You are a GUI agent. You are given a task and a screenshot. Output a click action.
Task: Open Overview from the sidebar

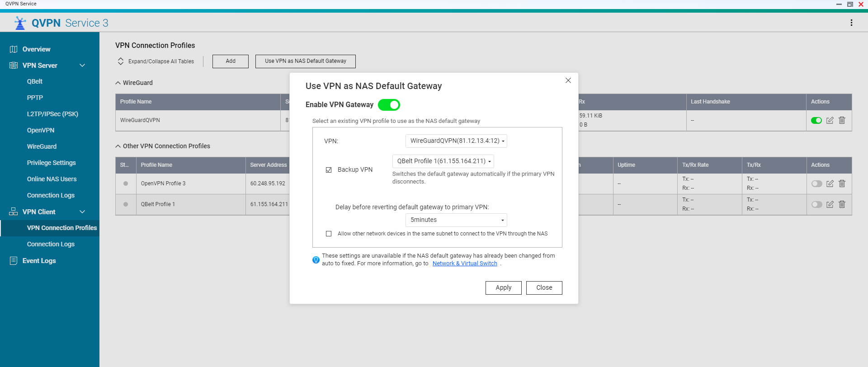coord(36,49)
